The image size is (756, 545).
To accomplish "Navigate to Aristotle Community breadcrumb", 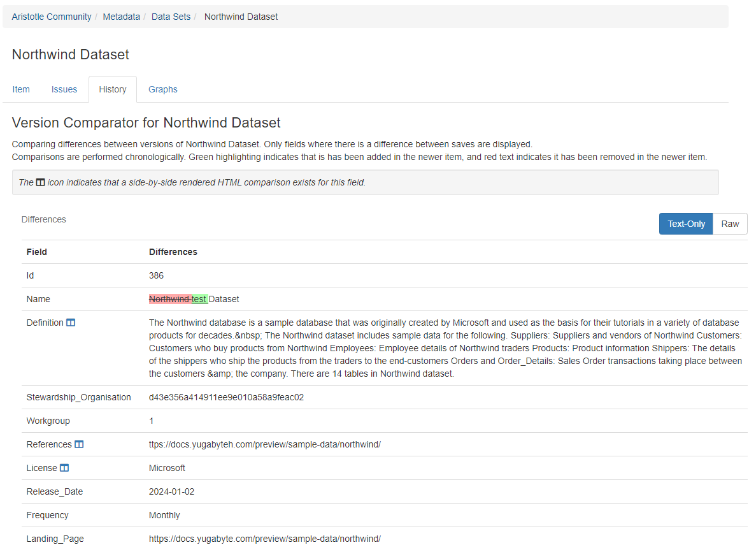I will (x=52, y=17).
